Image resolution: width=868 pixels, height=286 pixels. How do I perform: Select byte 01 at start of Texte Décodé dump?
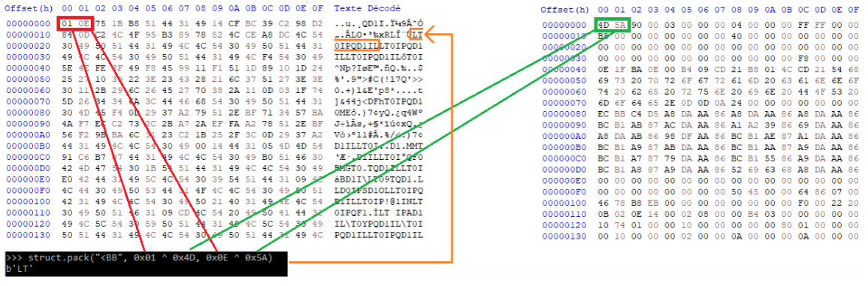(68, 24)
